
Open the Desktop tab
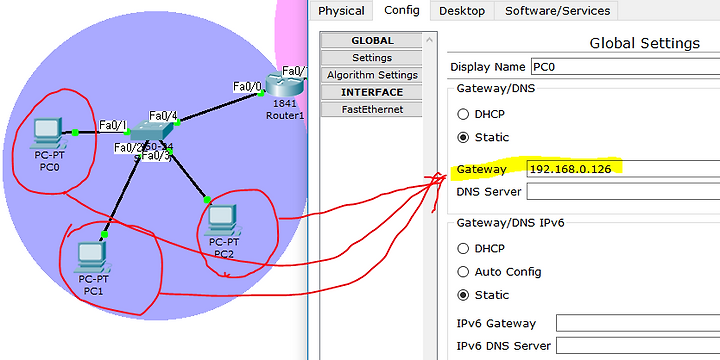pyautogui.click(x=462, y=11)
